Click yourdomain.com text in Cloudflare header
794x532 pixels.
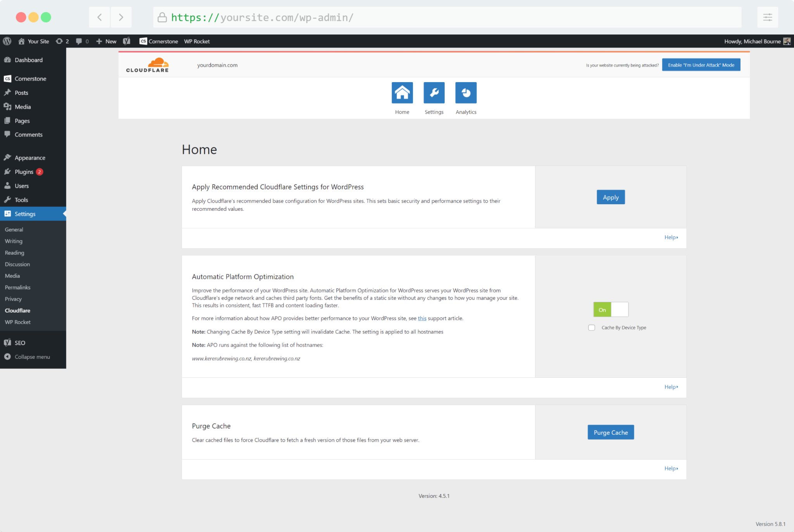tap(217, 65)
